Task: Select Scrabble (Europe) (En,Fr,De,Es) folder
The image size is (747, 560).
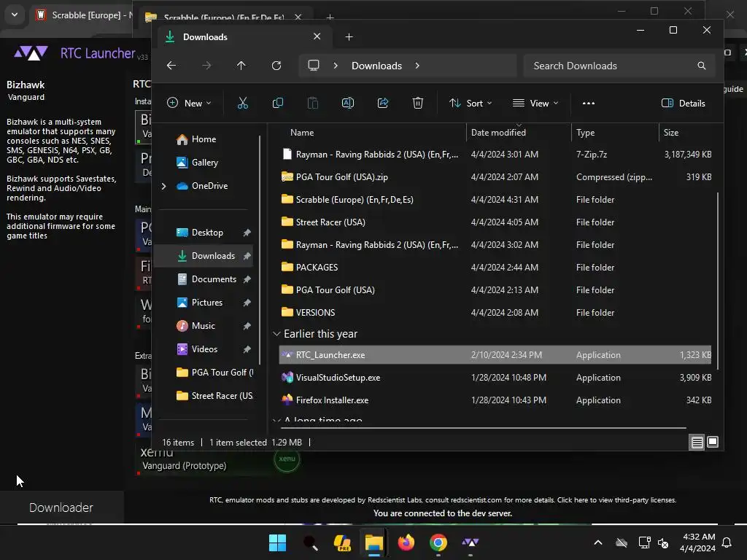Action: pos(495,200)
